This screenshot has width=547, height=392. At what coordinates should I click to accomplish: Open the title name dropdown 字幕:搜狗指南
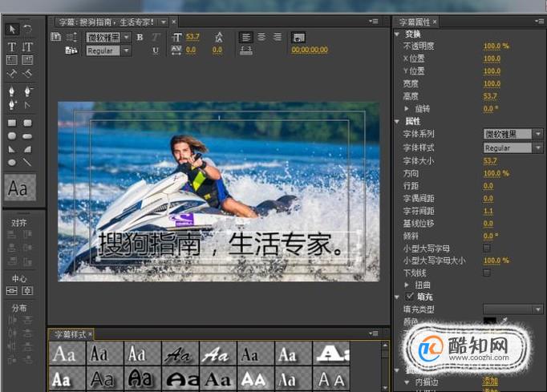pyautogui.click(x=164, y=22)
